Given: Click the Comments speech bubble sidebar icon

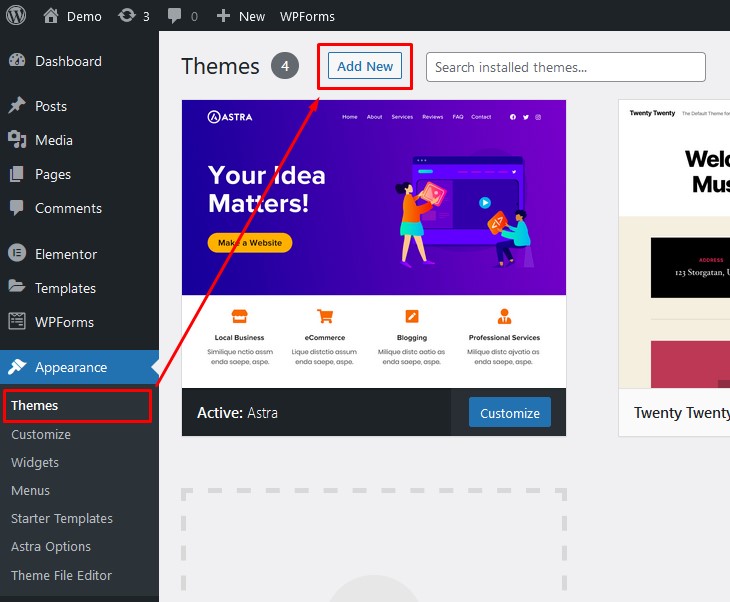Looking at the screenshot, I should coord(17,208).
